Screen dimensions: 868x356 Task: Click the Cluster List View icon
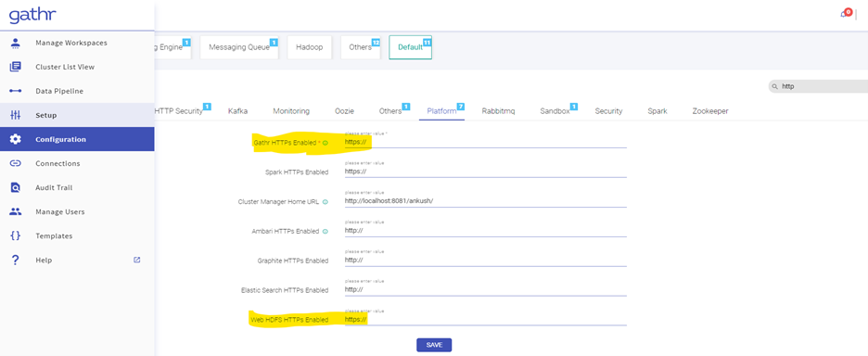tap(16, 67)
